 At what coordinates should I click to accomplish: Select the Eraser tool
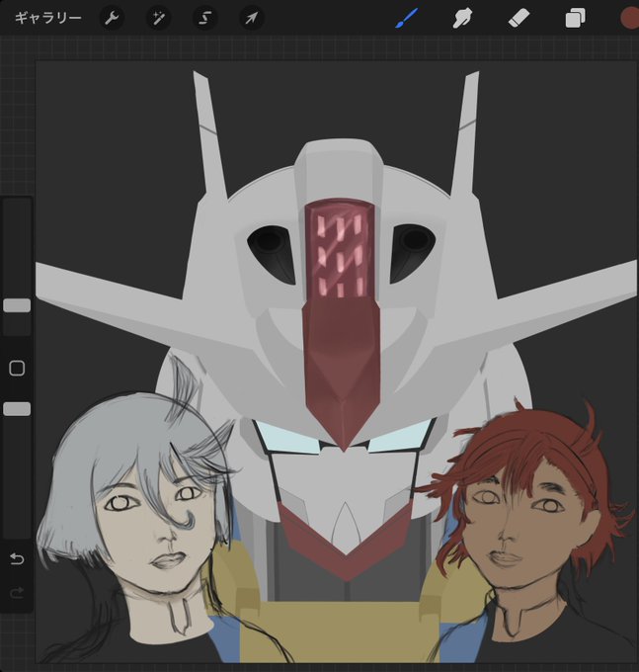point(519,19)
